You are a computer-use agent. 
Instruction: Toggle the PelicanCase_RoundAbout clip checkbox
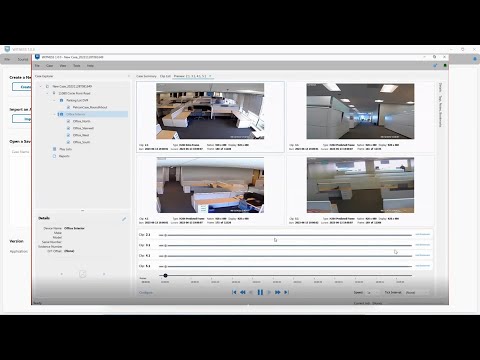[68, 107]
